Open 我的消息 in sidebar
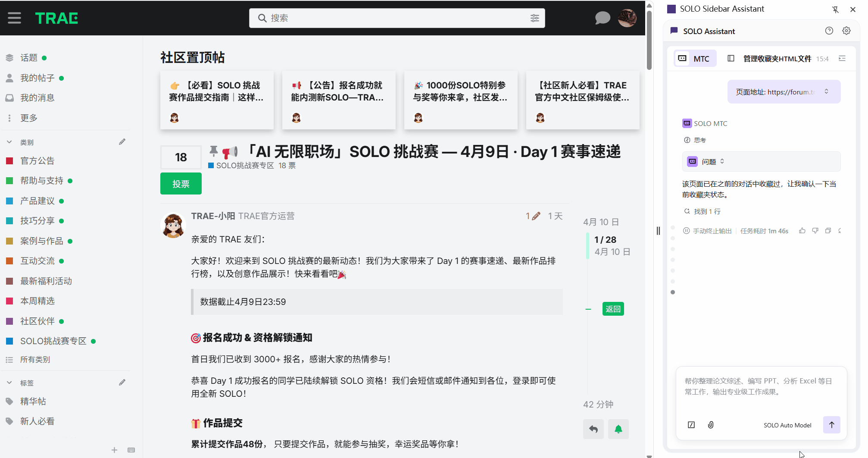The image size is (868, 458). pyautogui.click(x=37, y=98)
